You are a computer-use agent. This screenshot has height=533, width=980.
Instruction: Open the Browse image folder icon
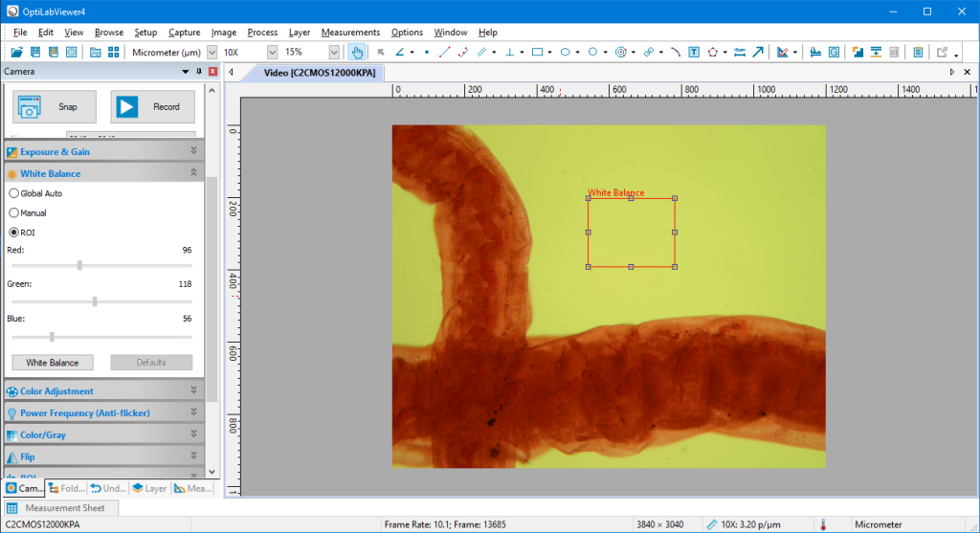coord(95,52)
